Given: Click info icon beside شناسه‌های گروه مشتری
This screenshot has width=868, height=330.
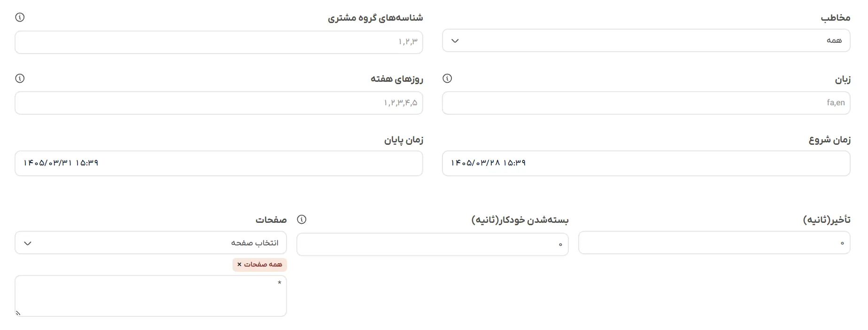Looking at the screenshot, I should (x=20, y=17).
